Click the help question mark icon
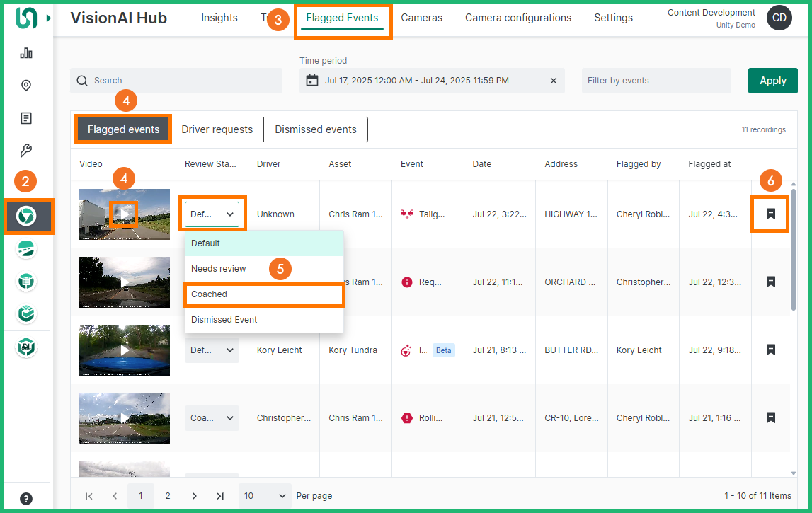The height and width of the screenshot is (513, 812). pyautogui.click(x=26, y=498)
